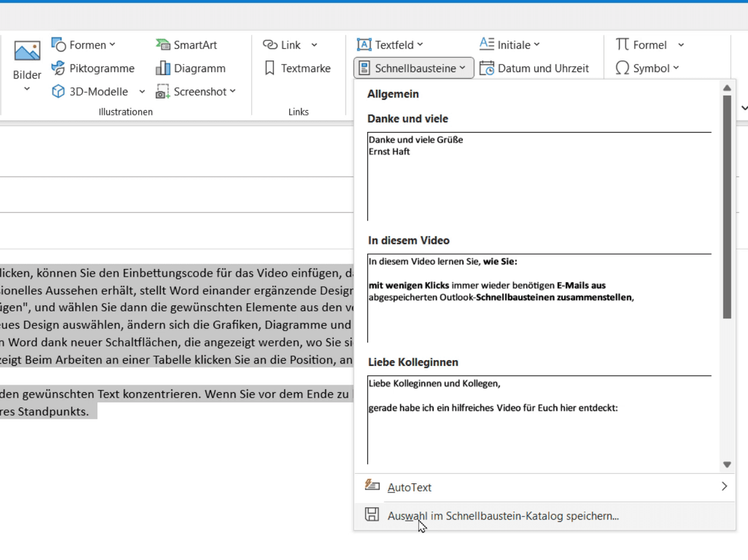Insert a Textmarke bookmark
Screen dimensions: 748x560
(297, 69)
